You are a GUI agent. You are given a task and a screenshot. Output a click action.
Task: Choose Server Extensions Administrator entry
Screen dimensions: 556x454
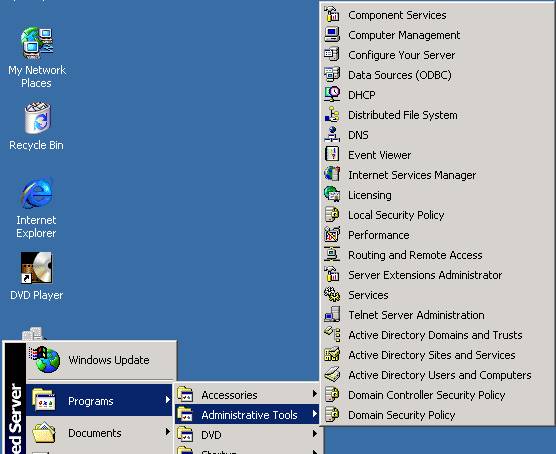(x=437, y=275)
